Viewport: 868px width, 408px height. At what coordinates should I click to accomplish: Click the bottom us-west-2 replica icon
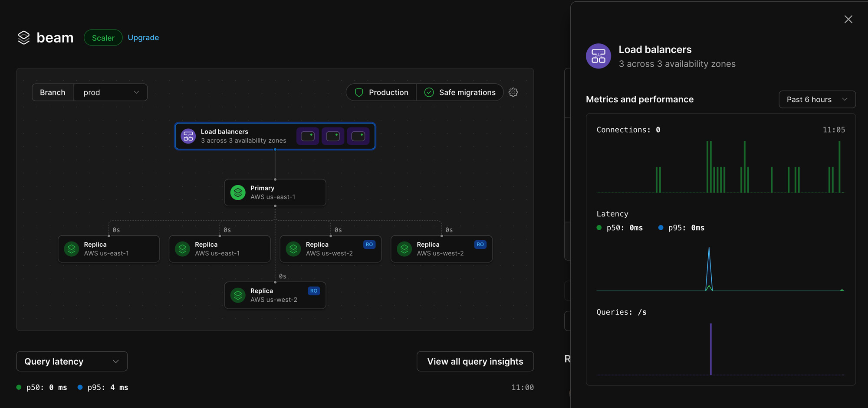click(238, 295)
